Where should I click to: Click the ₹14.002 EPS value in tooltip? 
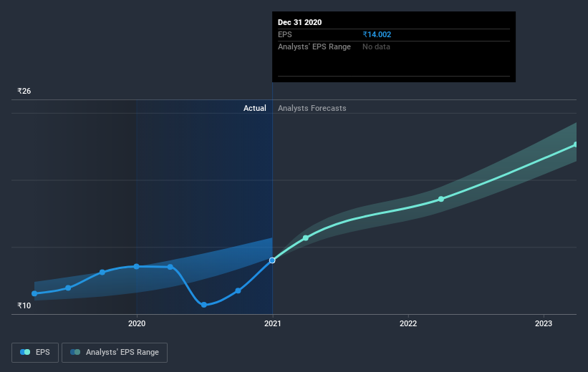point(377,34)
